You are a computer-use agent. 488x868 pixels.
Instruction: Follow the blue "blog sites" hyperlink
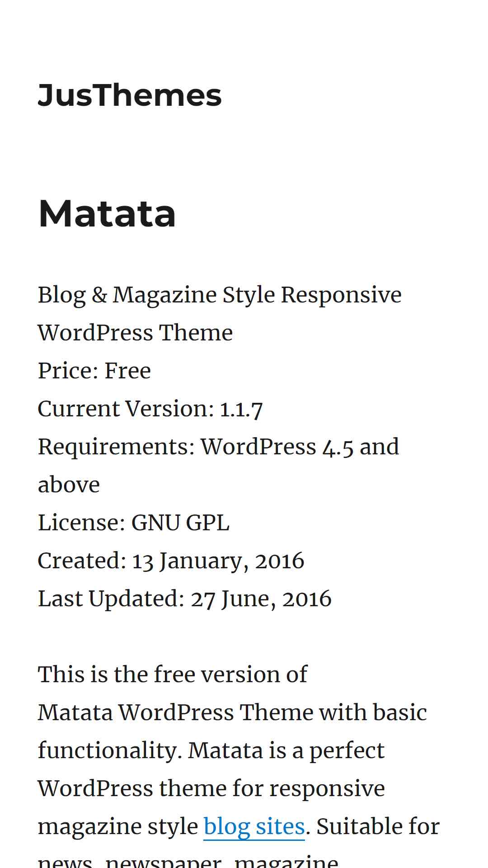[254, 826]
